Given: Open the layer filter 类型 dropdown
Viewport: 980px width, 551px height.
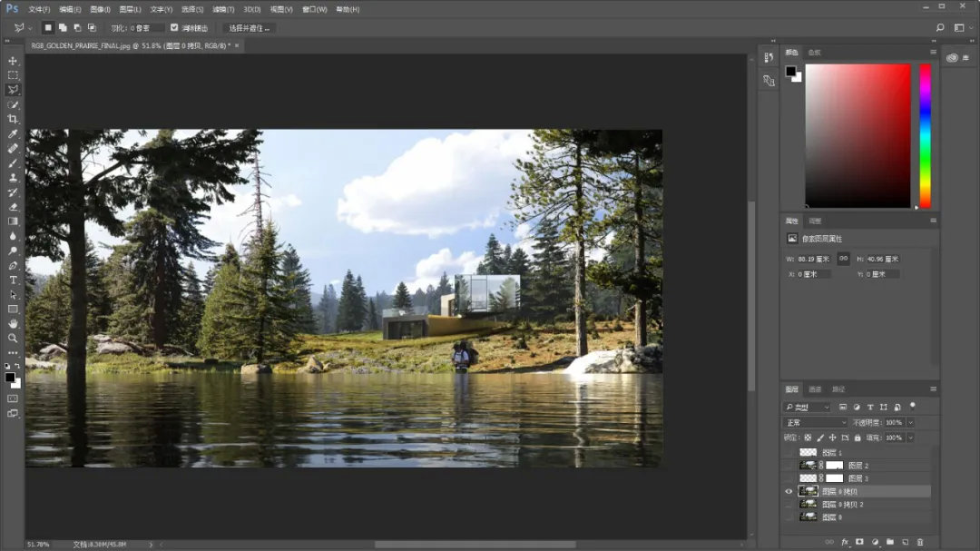Looking at the screenshot, I should point(807,408).
